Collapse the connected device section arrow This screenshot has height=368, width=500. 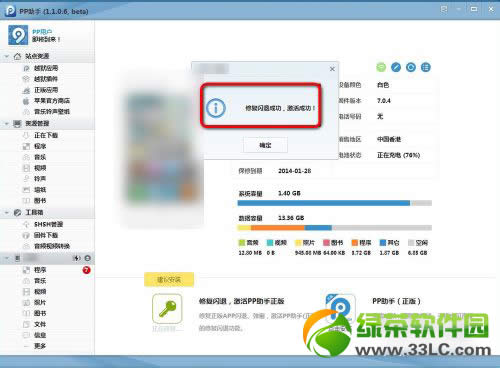pos(7,258)
